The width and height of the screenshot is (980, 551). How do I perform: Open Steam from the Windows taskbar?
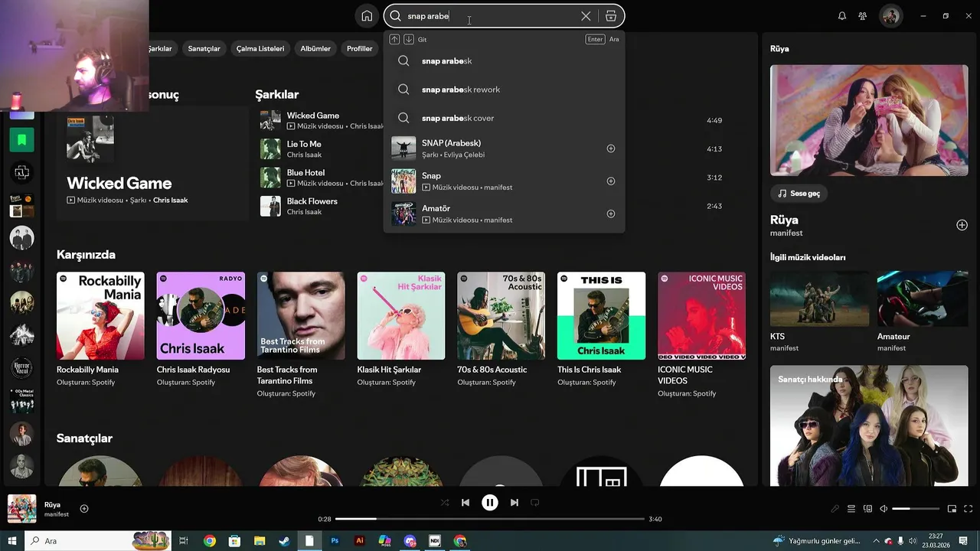[x=284, y=541]
